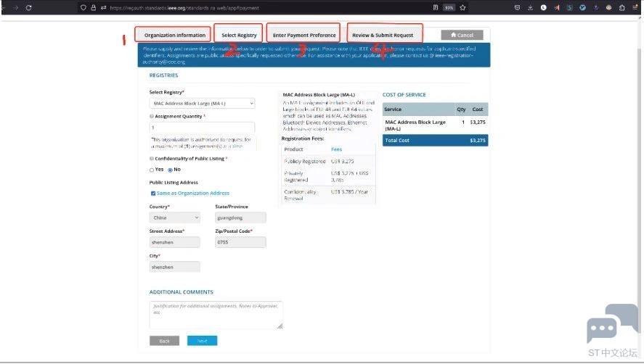644x364 pixels.
Task: Click the blue Next button
Action: (x=202, y=341)
